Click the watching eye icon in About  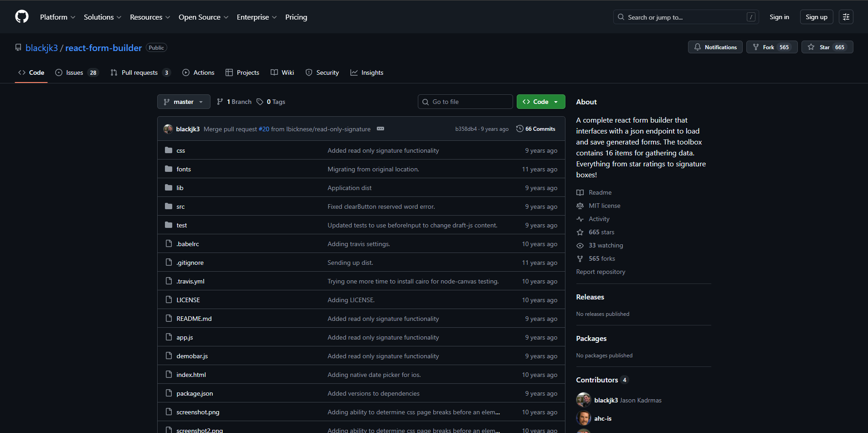coord(580,245)
